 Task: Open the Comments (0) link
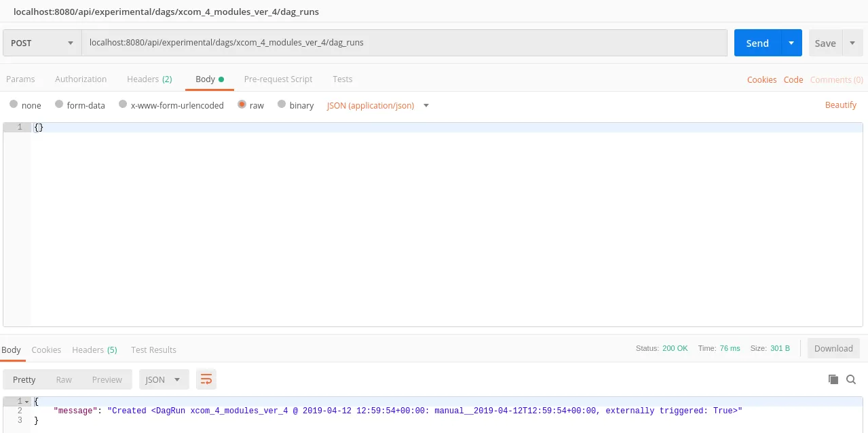point(837,79)
